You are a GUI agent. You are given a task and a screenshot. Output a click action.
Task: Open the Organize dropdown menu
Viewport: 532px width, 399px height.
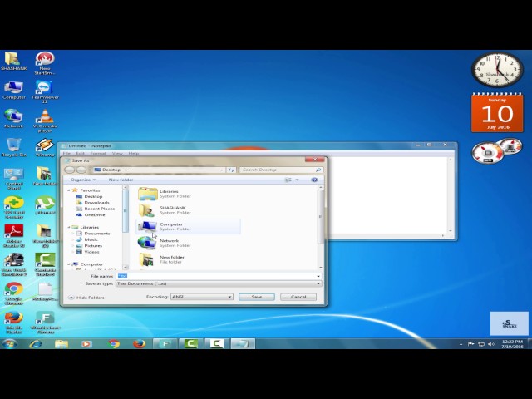click(x=83, y=180)
